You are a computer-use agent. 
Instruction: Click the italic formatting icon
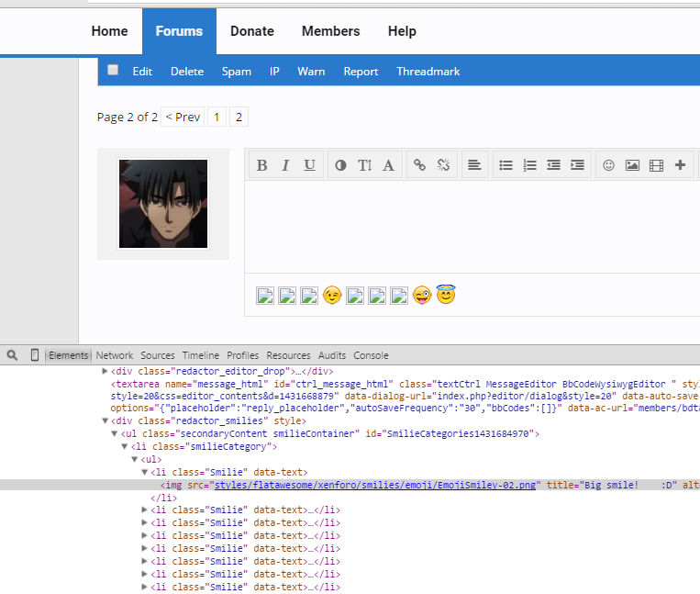(285, 165)
